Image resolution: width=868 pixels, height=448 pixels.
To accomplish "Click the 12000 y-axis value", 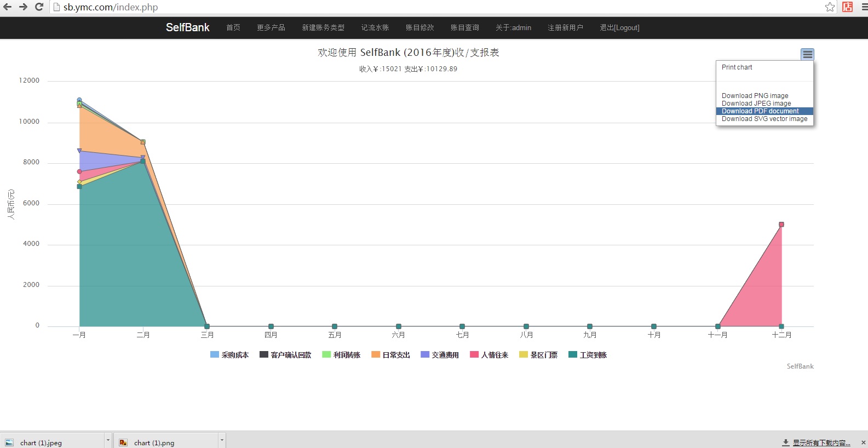I will pyautogui.click(x=29, y=81).
